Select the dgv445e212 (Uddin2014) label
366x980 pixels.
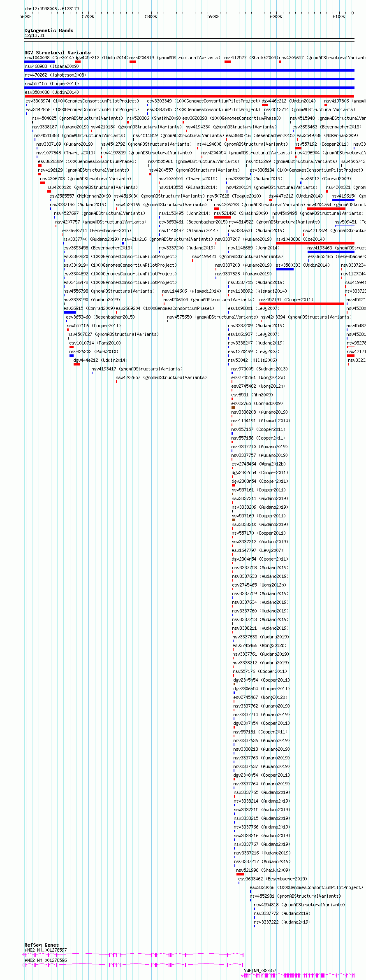coord(101,58)
